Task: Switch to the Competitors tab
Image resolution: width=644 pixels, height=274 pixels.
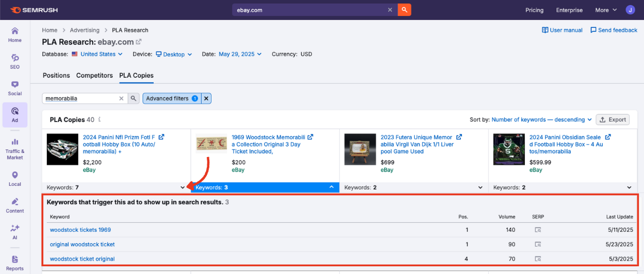Action: coord(94,75)
